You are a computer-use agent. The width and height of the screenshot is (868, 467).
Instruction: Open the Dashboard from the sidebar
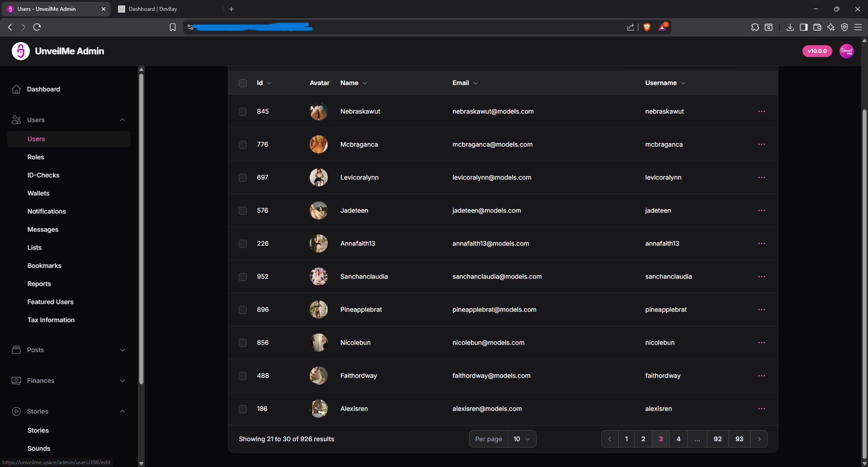pyautogui.click(x=43, y=89)
